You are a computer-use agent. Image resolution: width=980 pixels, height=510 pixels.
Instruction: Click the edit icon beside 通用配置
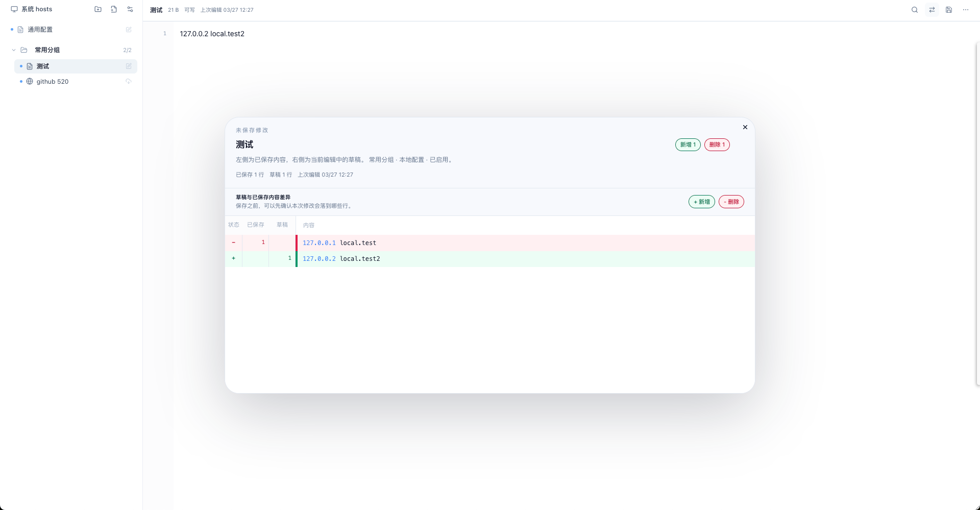pyautogui.click(x=129, y=30)
